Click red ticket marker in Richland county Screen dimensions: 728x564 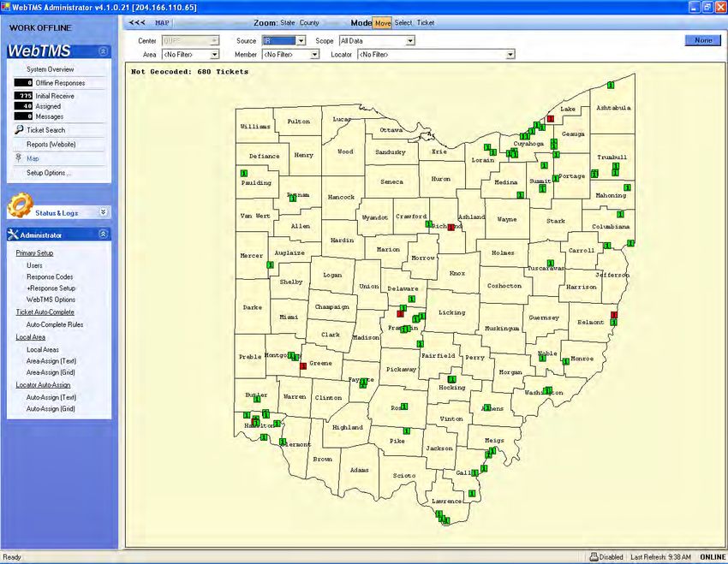(451, 227)
